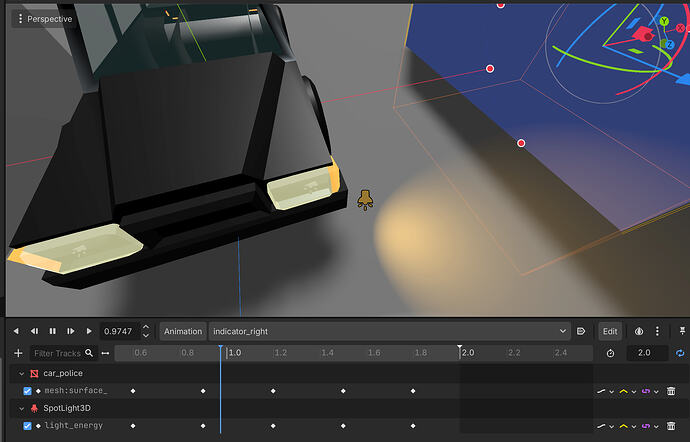This screenshot has width=690, height=442.
Task: Decrease animation position with down stepper arrow
Action: [146, 335]
